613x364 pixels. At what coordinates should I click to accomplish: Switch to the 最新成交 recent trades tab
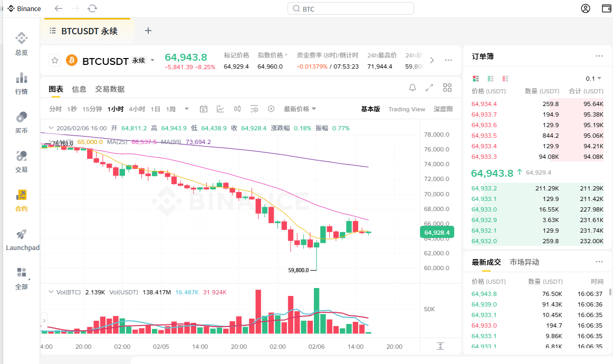486,262
